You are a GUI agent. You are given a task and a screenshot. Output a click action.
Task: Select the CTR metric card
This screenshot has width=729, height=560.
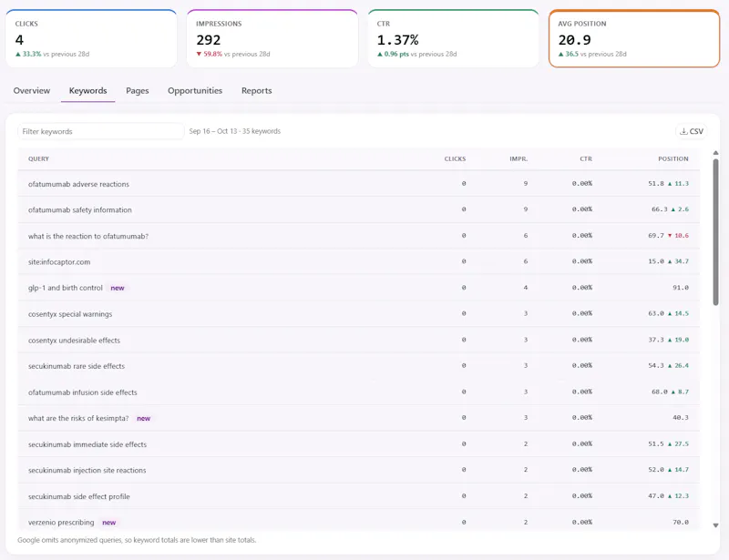(x=453, y=38)
